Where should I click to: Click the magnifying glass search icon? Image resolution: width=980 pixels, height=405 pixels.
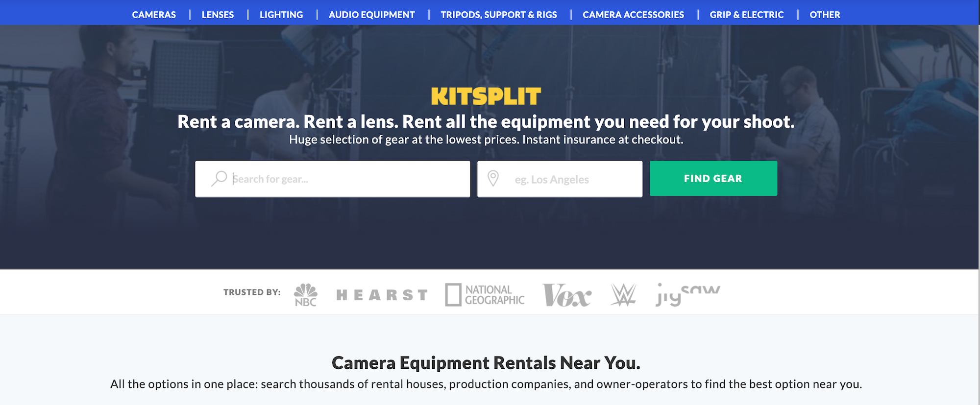(x=219, y=179)
